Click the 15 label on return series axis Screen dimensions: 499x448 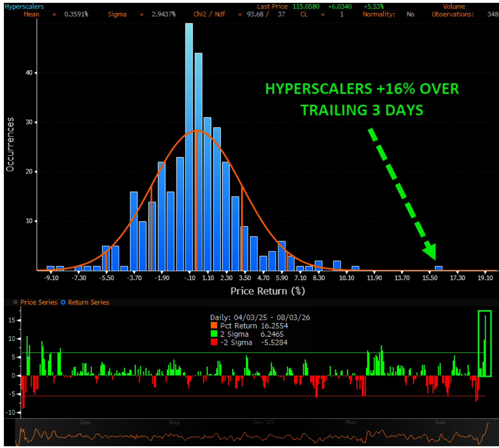tap(12, 320)
